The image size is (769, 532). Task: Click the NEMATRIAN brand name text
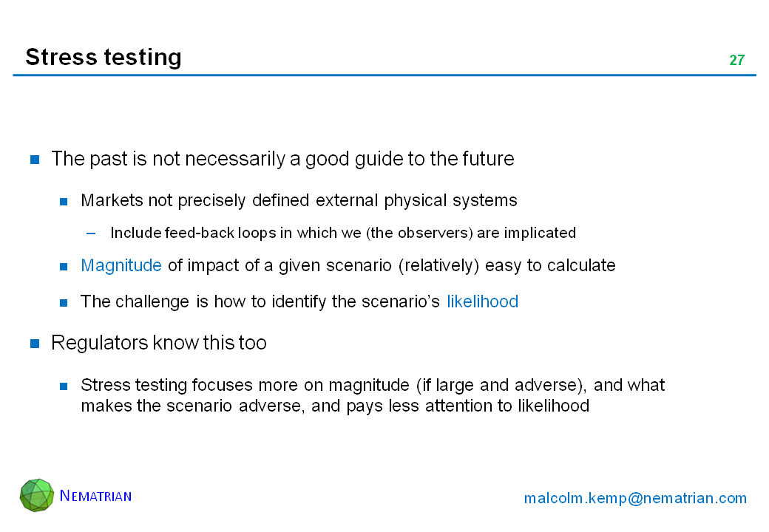pos(95,496)
